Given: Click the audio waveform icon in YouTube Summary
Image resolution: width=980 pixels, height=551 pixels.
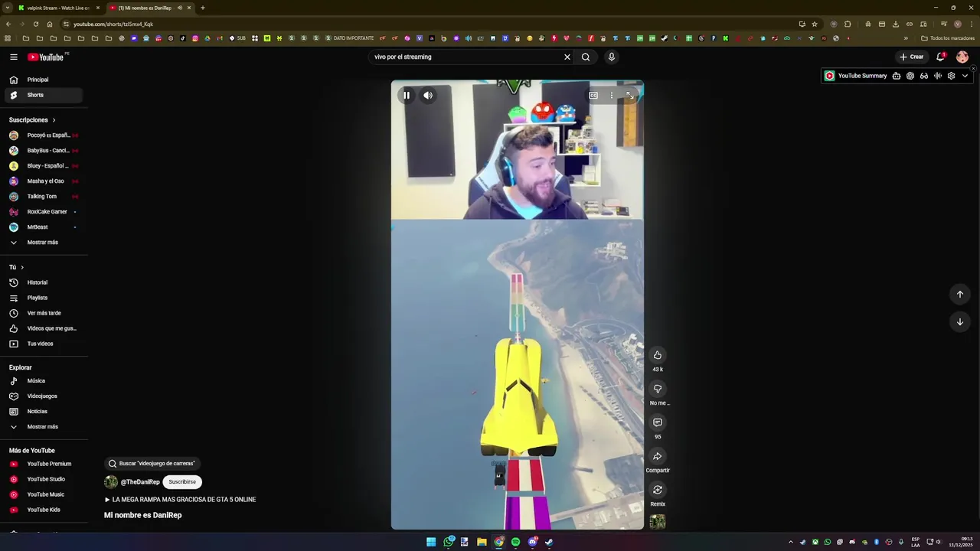Looking at the screenshot, I should (x=938, y=76).
